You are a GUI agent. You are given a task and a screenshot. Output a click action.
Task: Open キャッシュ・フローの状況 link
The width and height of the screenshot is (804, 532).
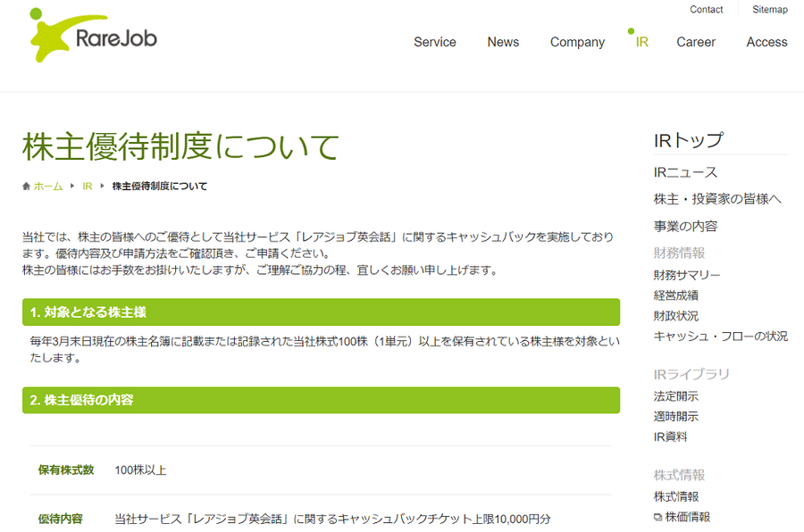(x=720, y=337)
